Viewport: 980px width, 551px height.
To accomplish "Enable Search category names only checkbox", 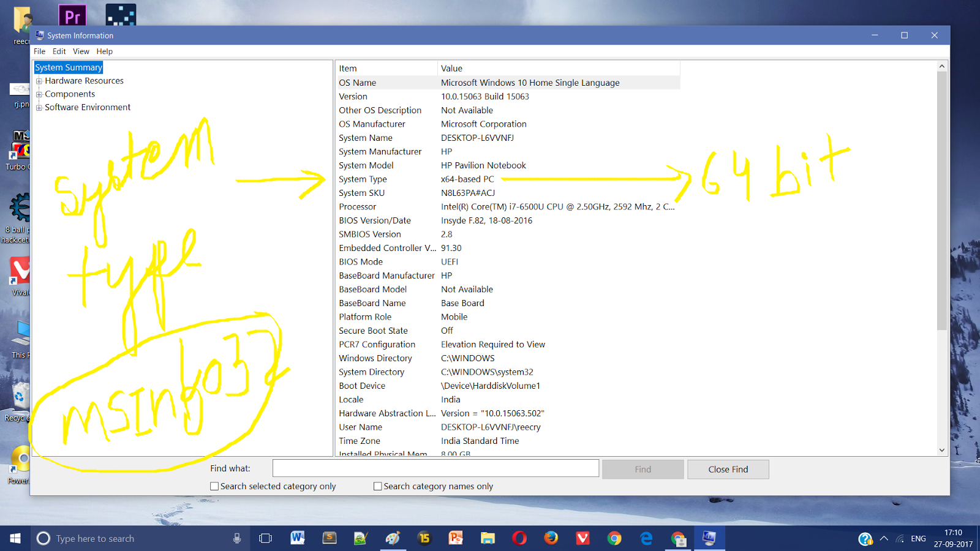I will tap(378, 486).
